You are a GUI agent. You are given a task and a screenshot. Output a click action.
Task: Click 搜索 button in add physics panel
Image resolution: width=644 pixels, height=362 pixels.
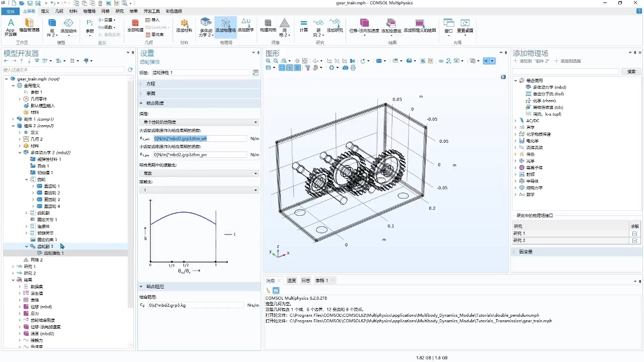point(631,72)
